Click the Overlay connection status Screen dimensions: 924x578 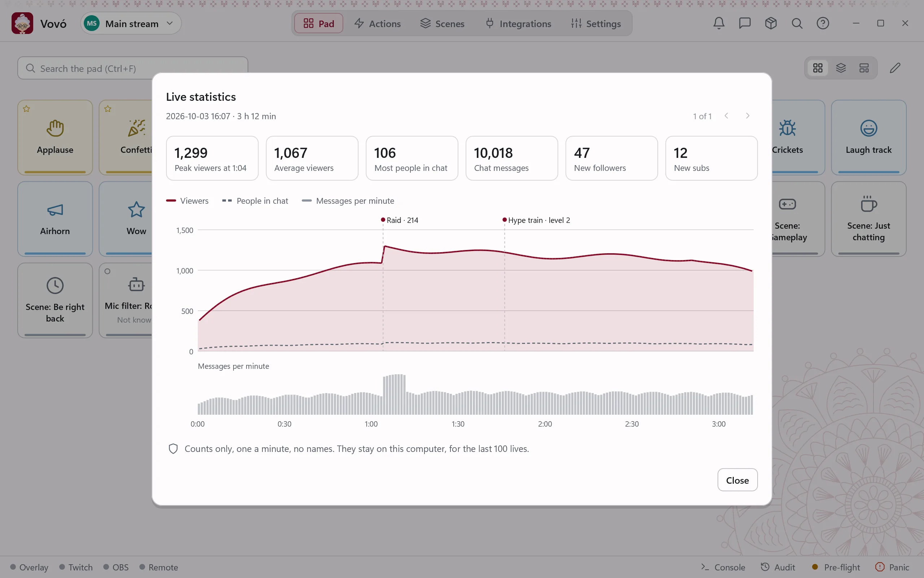pyautogui.click(x=29, y=567)
